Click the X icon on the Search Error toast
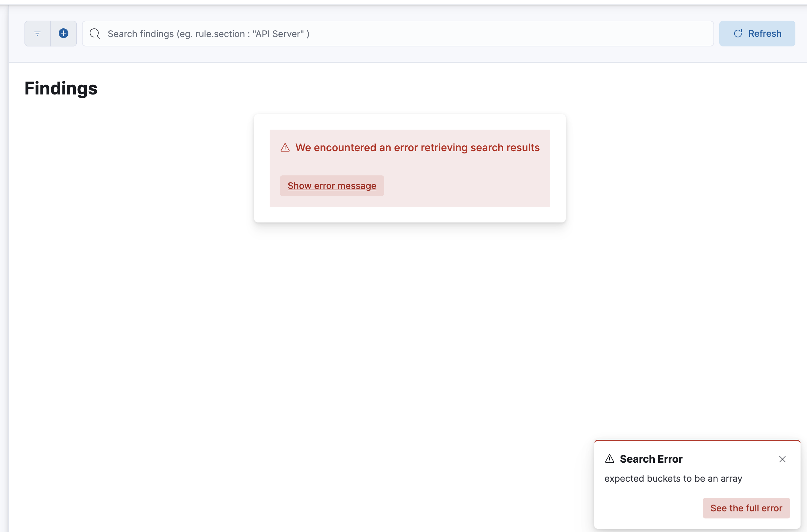This screenshot has width=807, height=532. pos(782,459)
